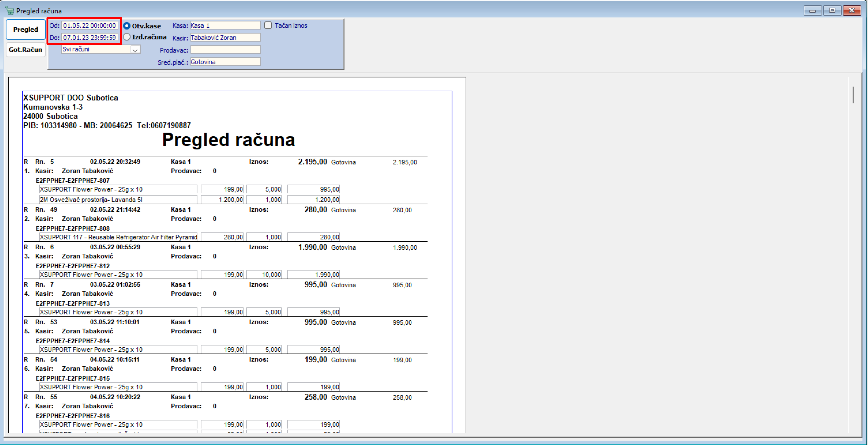The image size is (868, 445).
Task: Click the Sred.plać. Gotovina field
Action: point(225,62)
